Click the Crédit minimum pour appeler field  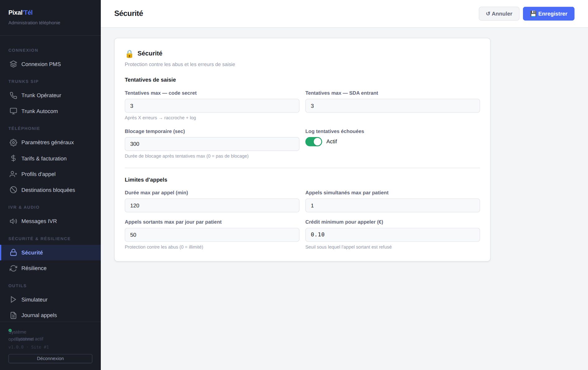coord(393,235)
